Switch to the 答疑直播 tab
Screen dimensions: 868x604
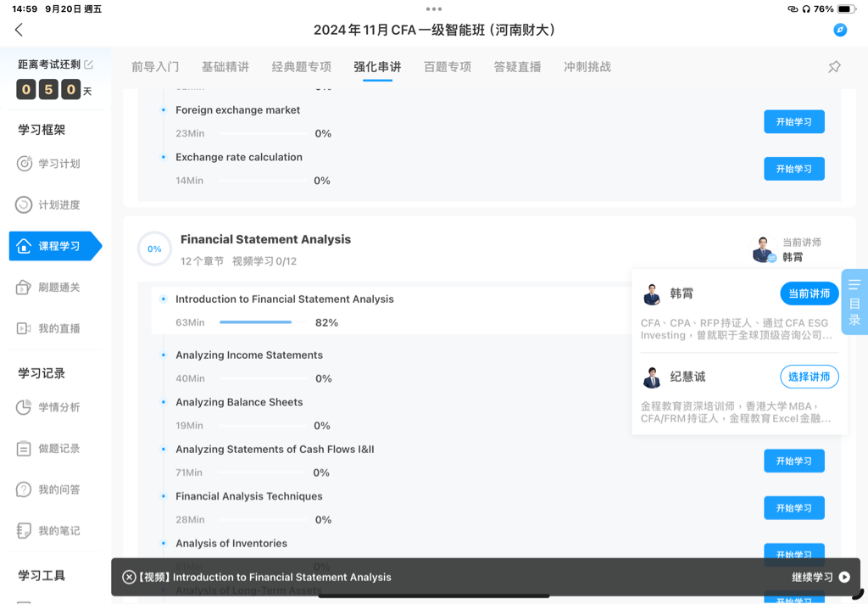pyautogui.click(x=518, y=67)
